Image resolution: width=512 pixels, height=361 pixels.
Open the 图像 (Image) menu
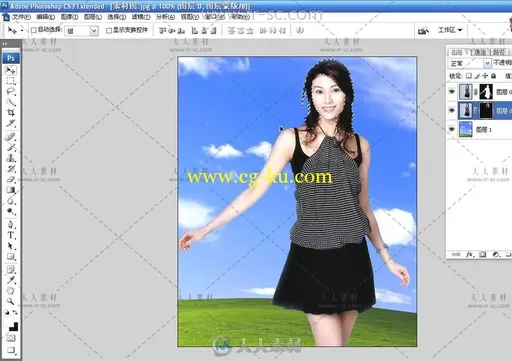pos(69,17)
